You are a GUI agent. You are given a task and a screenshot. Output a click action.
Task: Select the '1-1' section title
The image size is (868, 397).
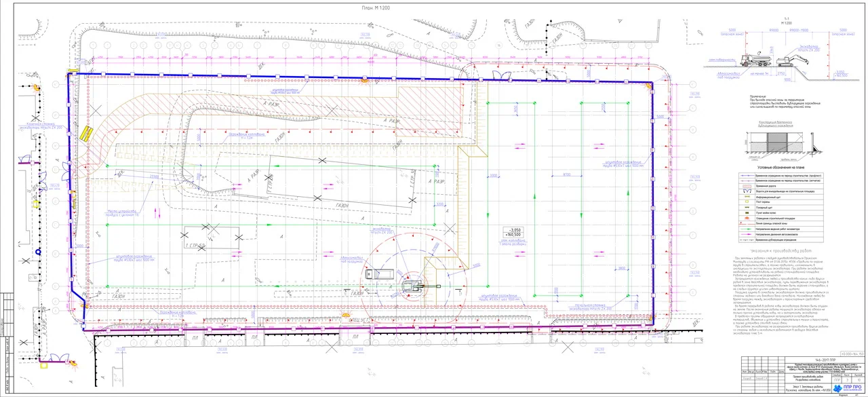787,20
